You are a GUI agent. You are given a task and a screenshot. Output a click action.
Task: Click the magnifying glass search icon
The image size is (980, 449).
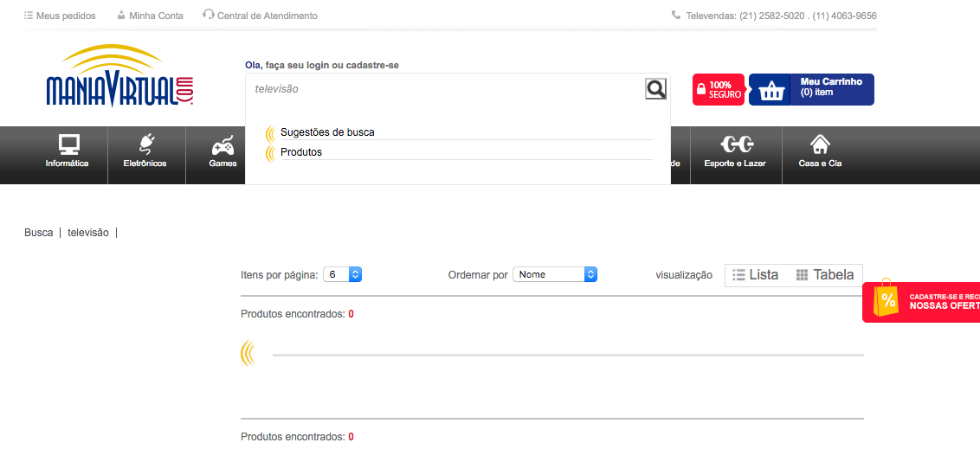tap(655, 89)
